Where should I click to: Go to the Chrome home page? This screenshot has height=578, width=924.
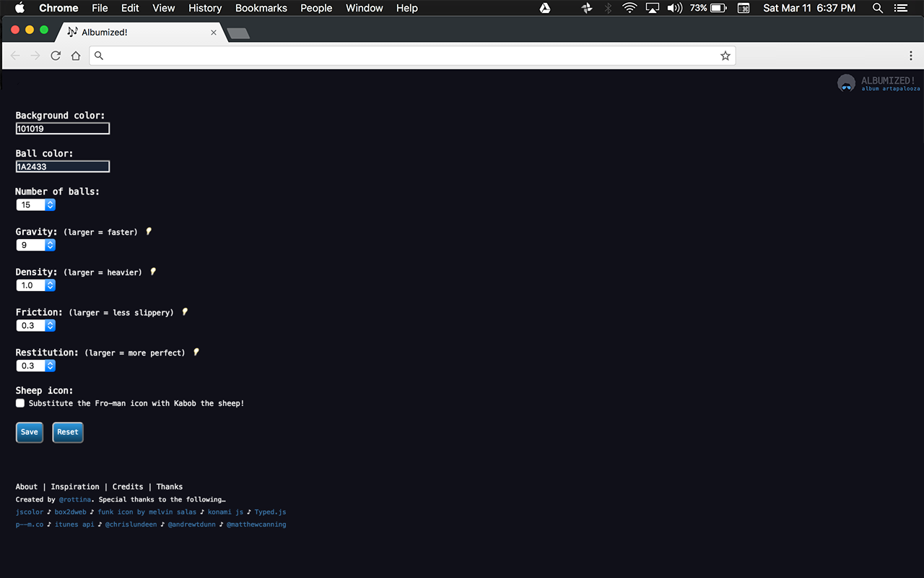click(76, 56)
